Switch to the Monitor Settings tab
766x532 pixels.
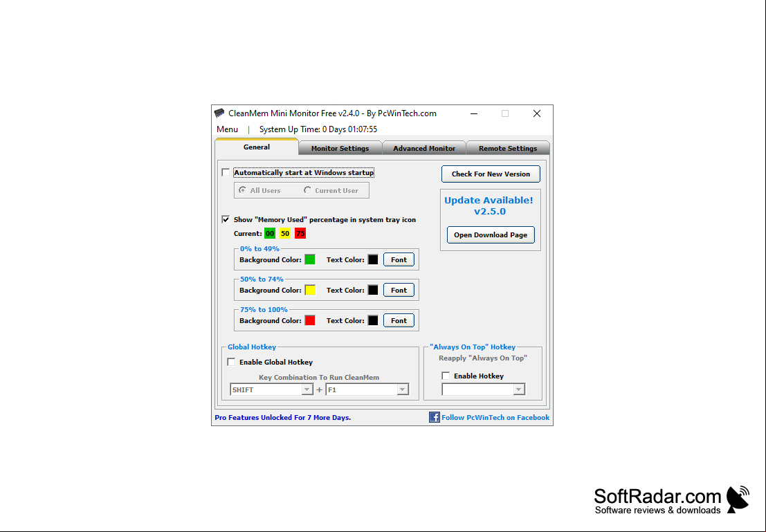(x=340, y=149)
